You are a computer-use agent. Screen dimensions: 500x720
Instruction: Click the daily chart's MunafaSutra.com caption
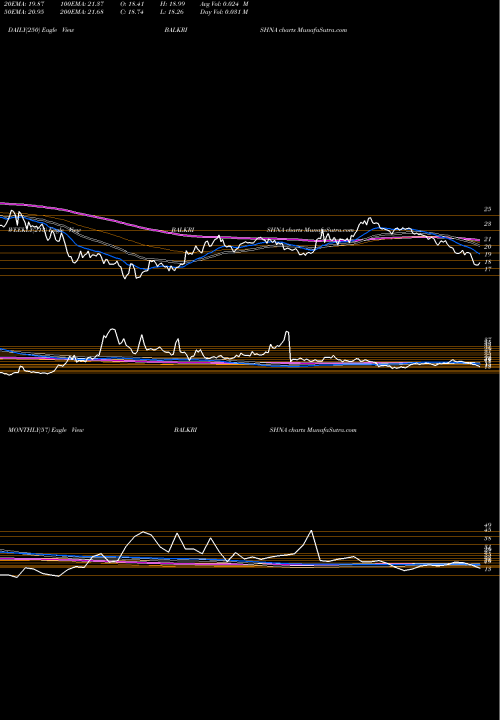click(303, 30)
